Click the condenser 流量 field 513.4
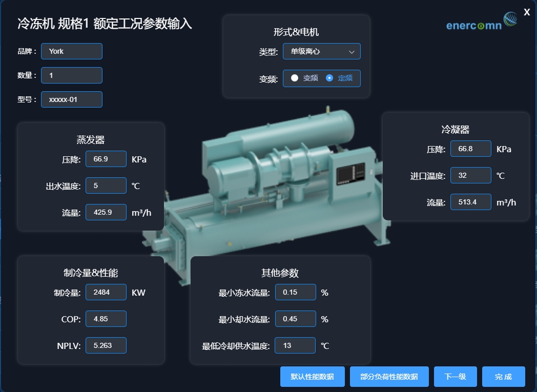The width and height of the screenshot is (537, 392). [x=470, y=202]
